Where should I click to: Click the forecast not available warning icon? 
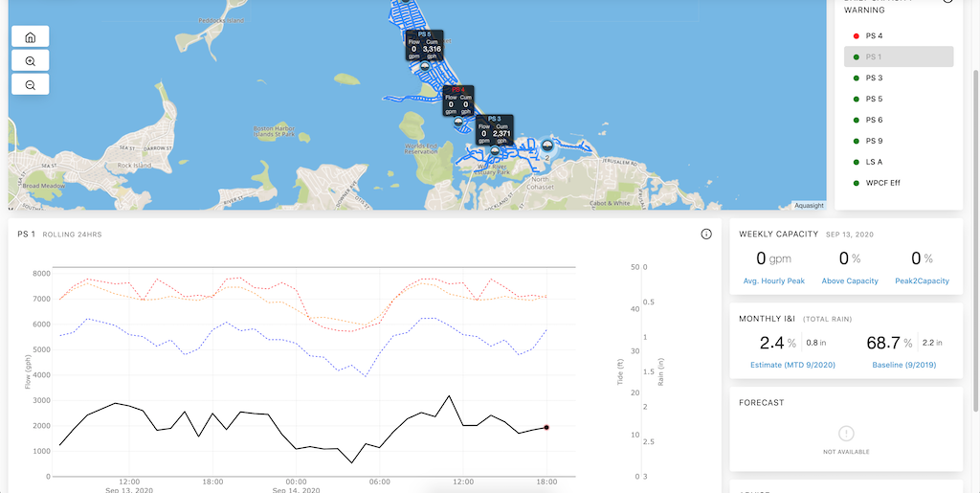(846, 432)
